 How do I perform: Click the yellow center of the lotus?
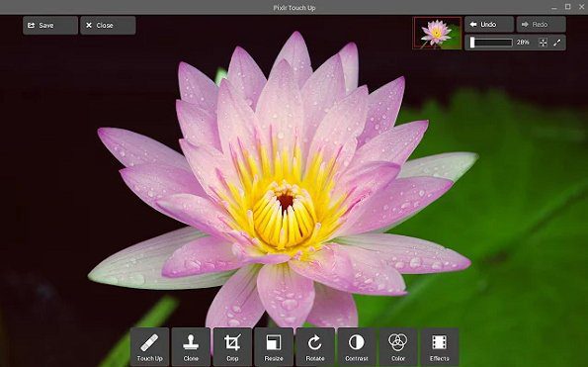[285, 217]
